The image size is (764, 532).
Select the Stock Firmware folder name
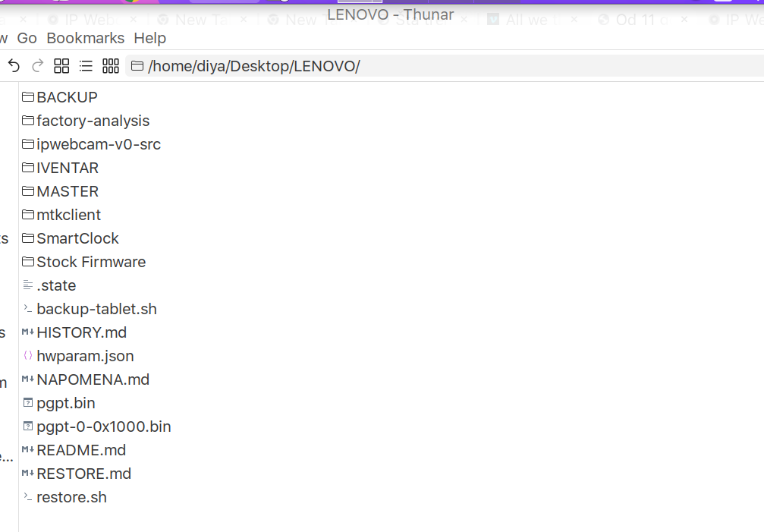(x=91, y=262)
